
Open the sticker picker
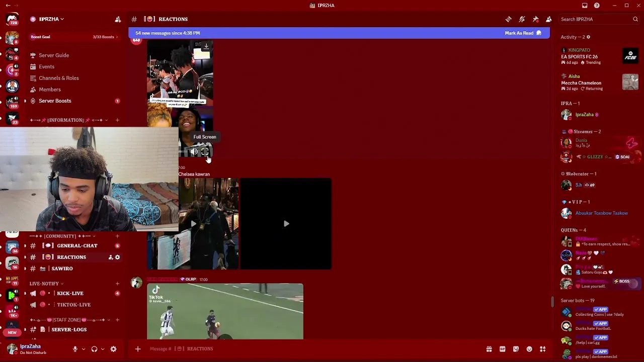tap(516, 349)
